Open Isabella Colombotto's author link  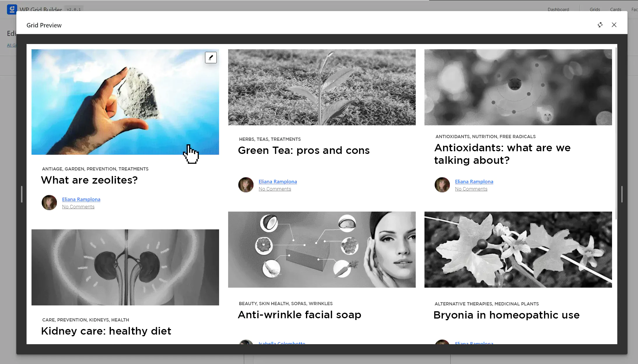(x=282, y=343)
